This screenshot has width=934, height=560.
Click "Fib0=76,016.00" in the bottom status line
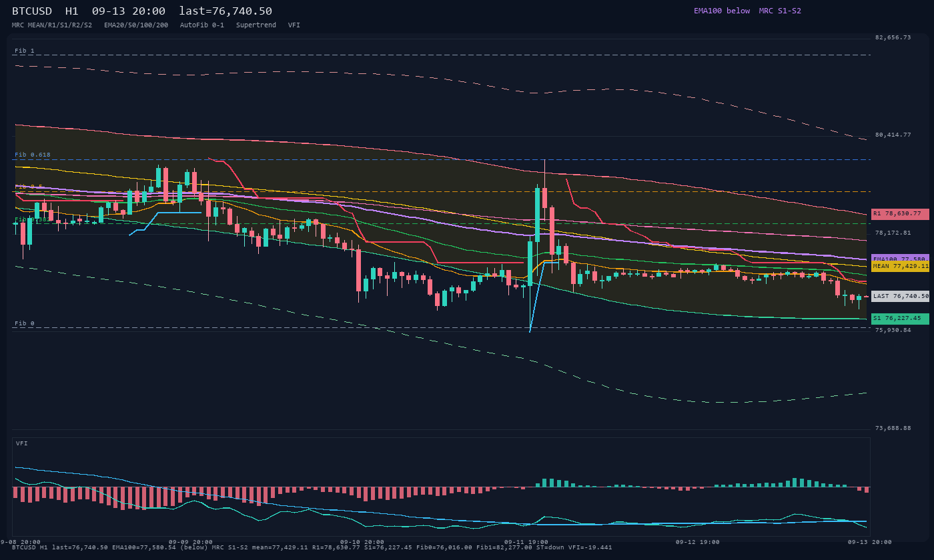(x=446, y=547)
